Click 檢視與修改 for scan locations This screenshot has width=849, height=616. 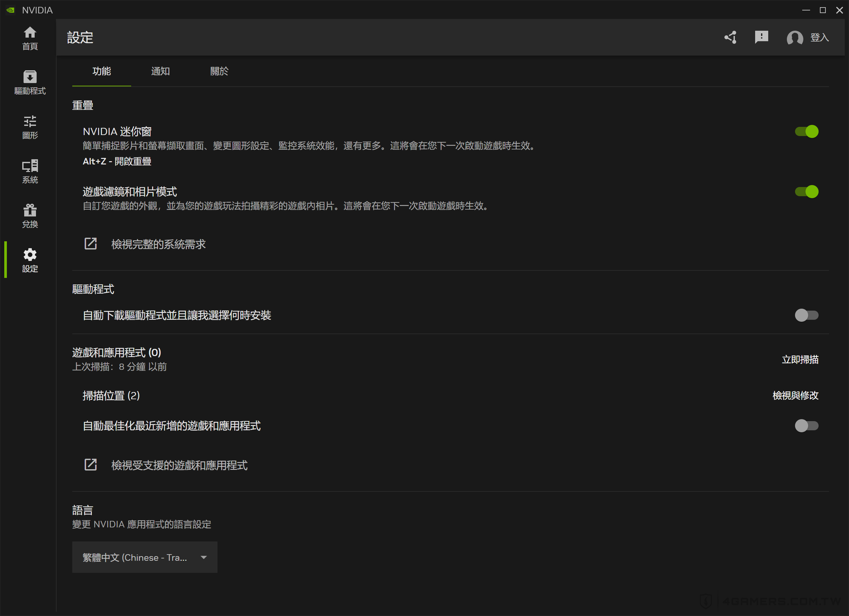tap(795, 395)
